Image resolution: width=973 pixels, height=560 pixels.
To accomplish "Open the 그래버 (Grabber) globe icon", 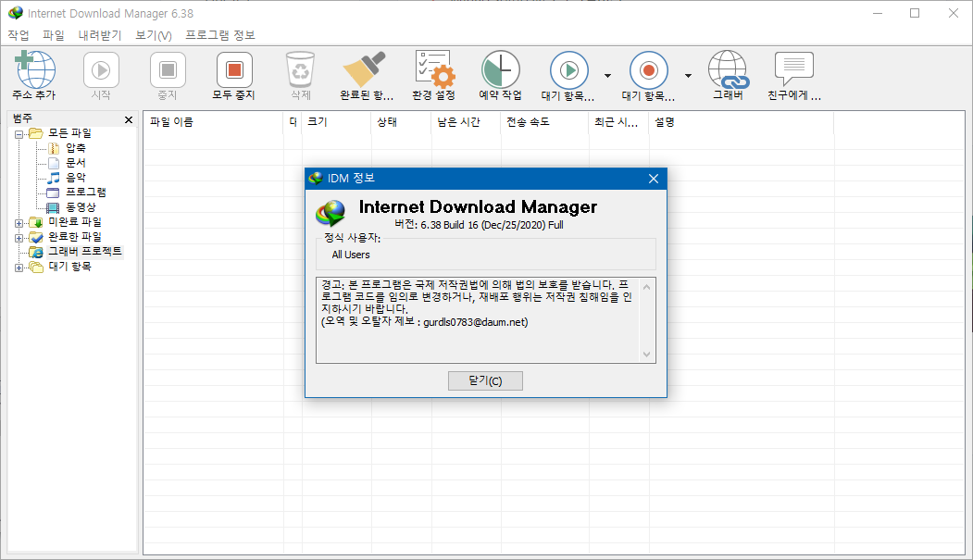I will coord(729,69).
